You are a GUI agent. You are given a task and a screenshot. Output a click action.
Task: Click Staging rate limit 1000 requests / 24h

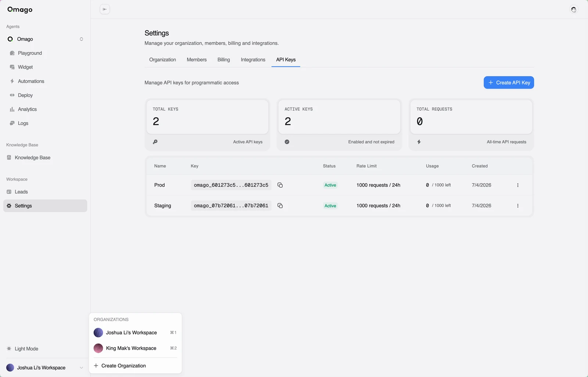(x=378, y=206)
